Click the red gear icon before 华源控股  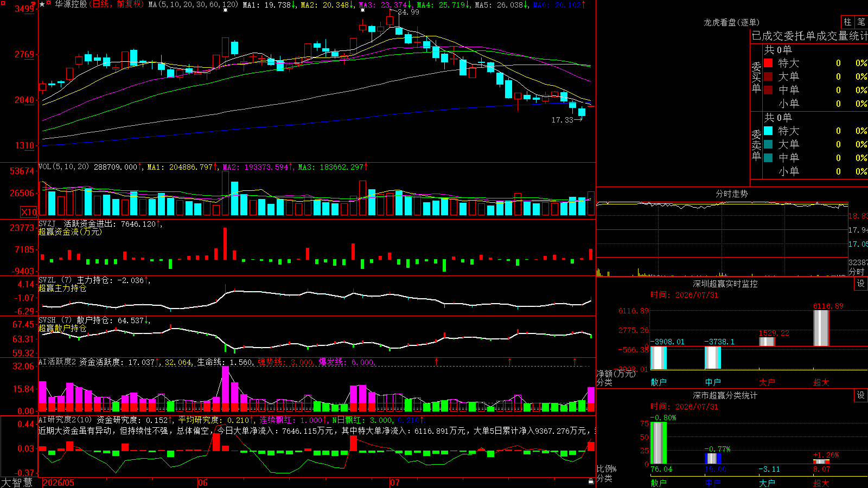coord(49,4)
